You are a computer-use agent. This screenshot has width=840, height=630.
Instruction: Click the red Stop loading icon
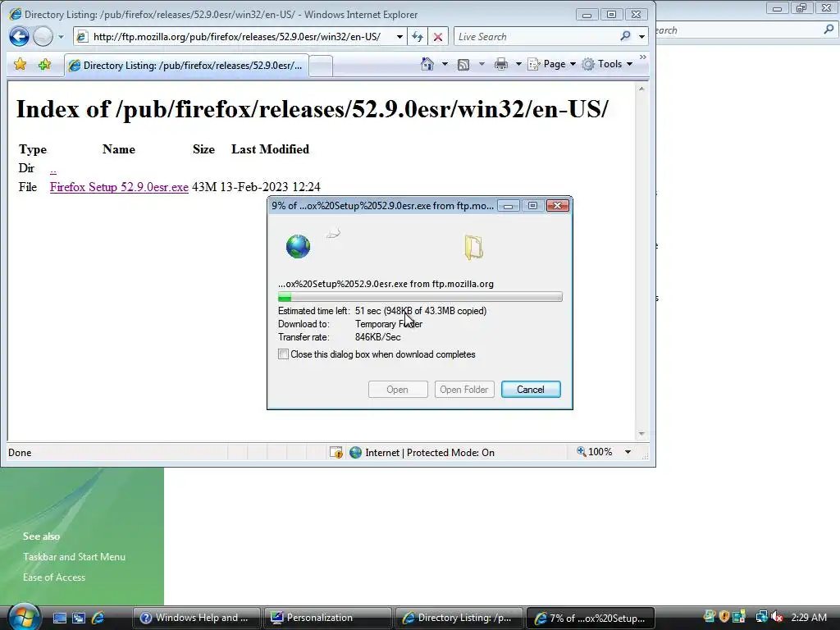coord(438,37)
